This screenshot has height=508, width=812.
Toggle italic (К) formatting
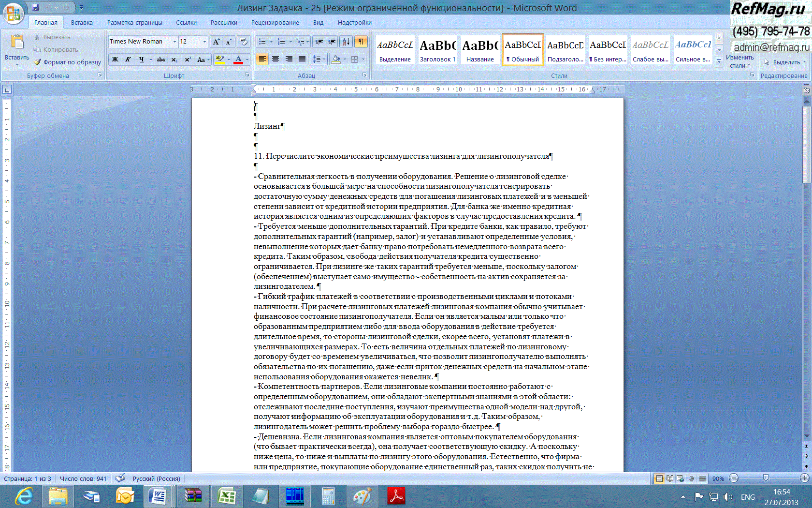[128, 60]
